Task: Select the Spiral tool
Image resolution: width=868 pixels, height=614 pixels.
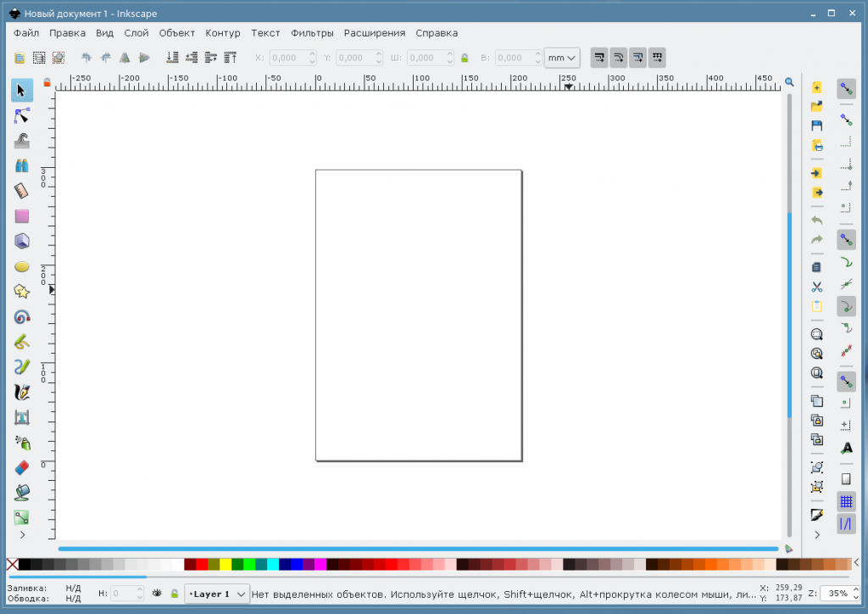Action: [x=21, y=316]
